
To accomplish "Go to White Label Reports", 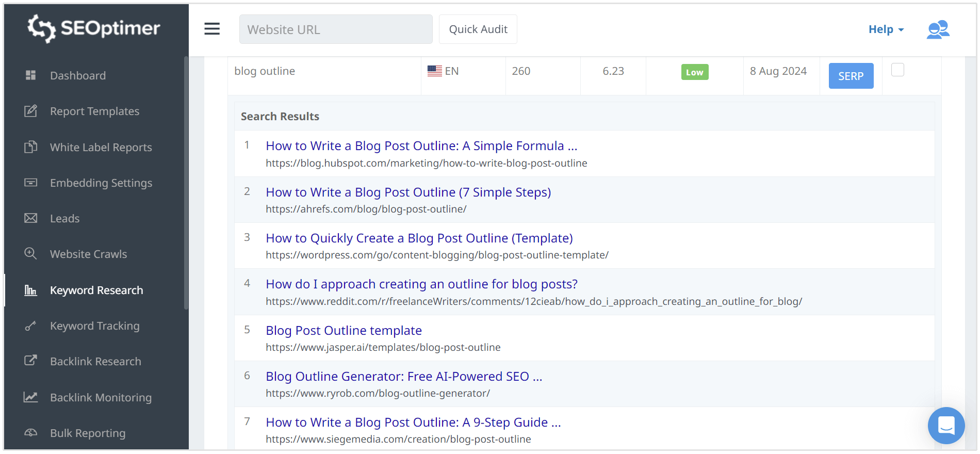I will (x=101, y=148).
